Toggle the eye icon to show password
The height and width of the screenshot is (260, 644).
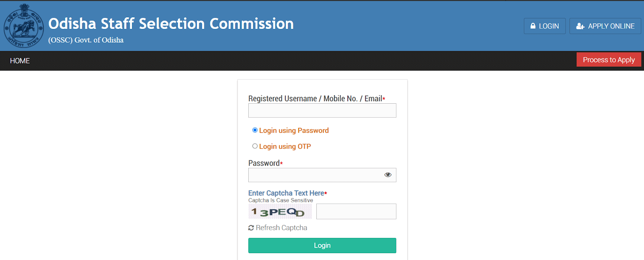point(388,174)
